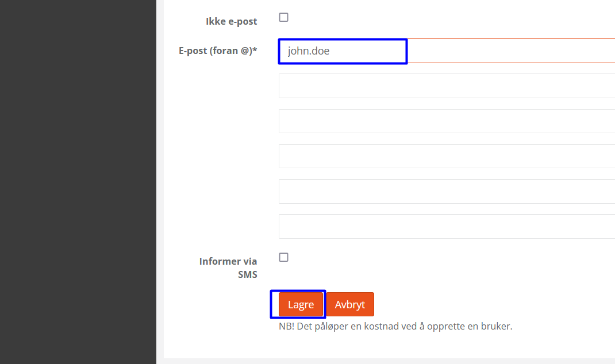Viewport: 615px width, 364px height.
Task: Click the E-post (foran @)* label
Action: click(x=218, y=51)
